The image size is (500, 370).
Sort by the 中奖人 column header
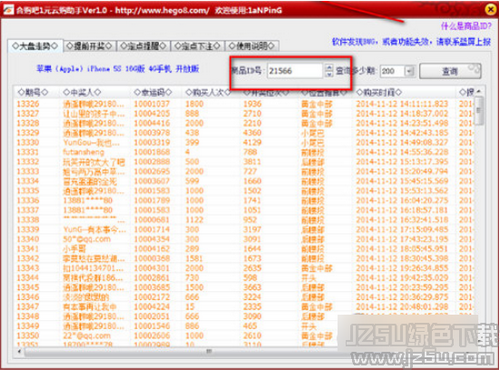pos(82,92)
